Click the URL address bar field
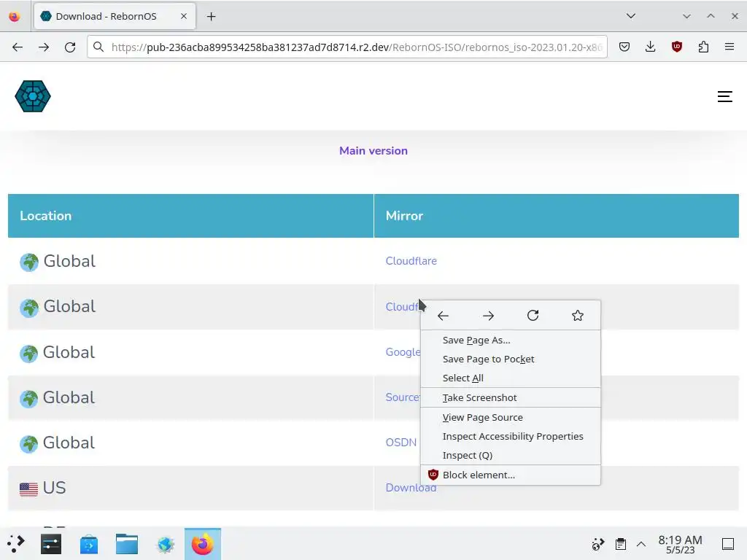The width and height of the screenshot is (747, 560). (x=347, y=47)
